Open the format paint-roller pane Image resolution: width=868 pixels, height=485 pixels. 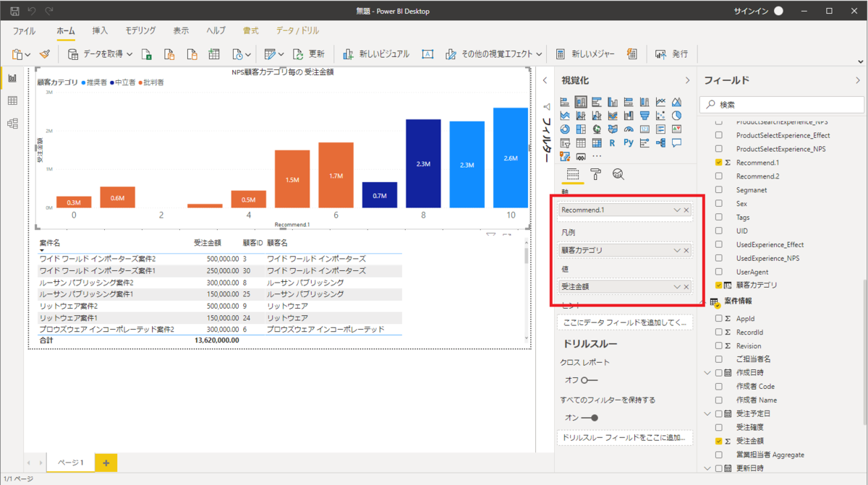[x=596, y=173]
